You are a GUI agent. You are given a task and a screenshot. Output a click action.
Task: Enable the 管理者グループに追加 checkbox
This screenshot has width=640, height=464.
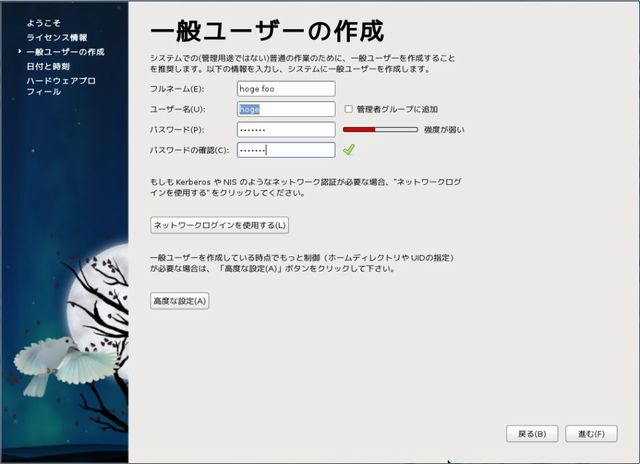[348, 109]
